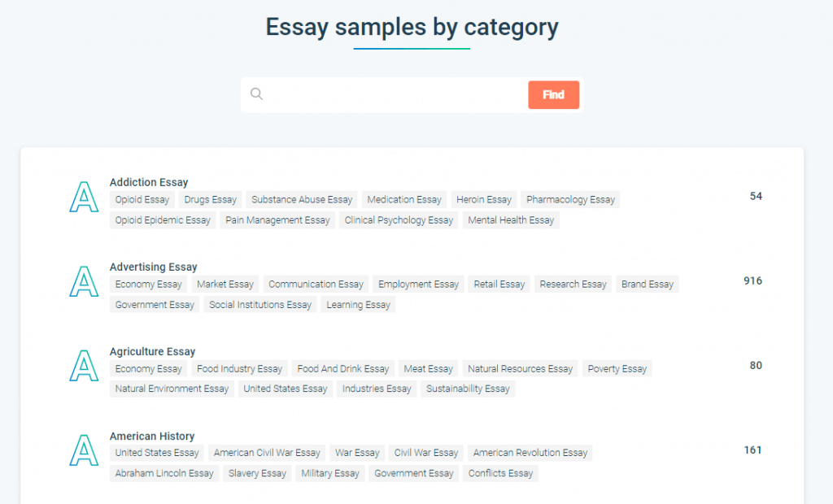Select the Opioid Essay tag
Image resolution: width=833 pixels, height=504 pixels.
pyautogui.click(x=142, y=199)
